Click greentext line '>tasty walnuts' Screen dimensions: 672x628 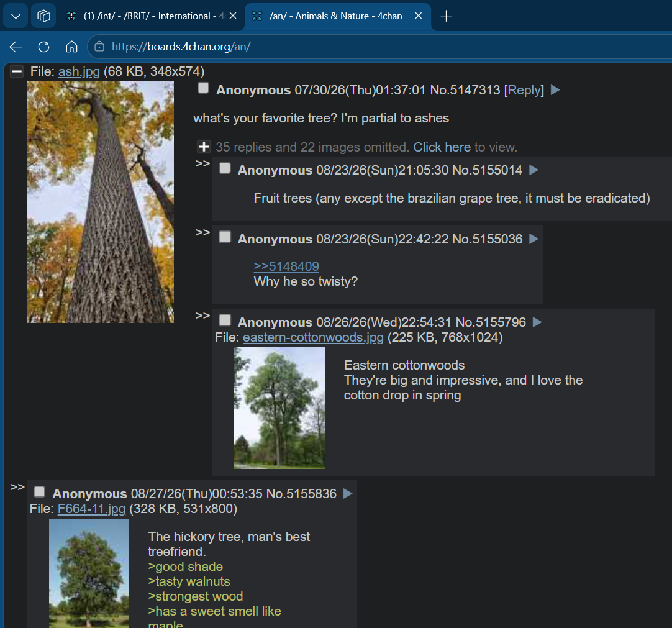[x=189, y=581]
